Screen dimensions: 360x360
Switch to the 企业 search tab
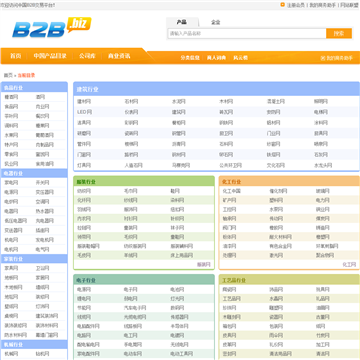click(216, 22)
